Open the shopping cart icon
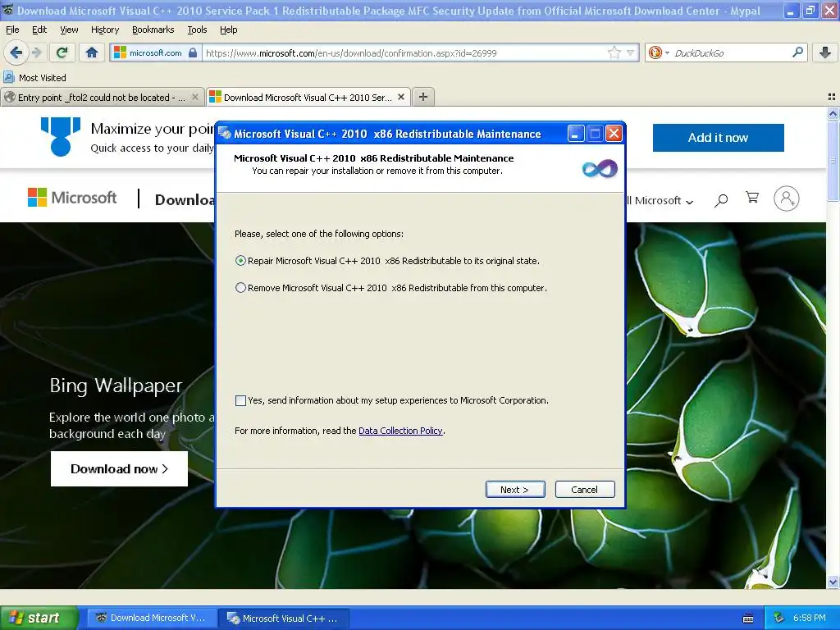The image size is (840, 630). [752, 198]
